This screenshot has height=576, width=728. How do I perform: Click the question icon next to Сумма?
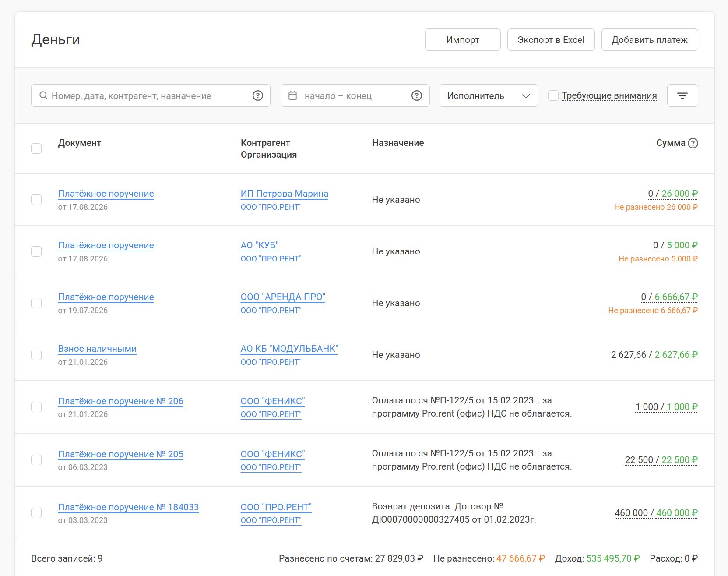(693, 143)
